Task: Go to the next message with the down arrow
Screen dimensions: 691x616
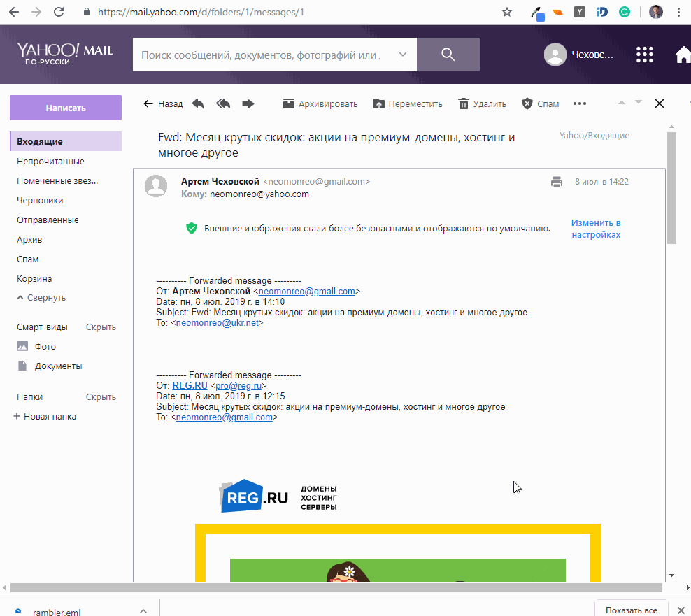Action: (638, 103)
